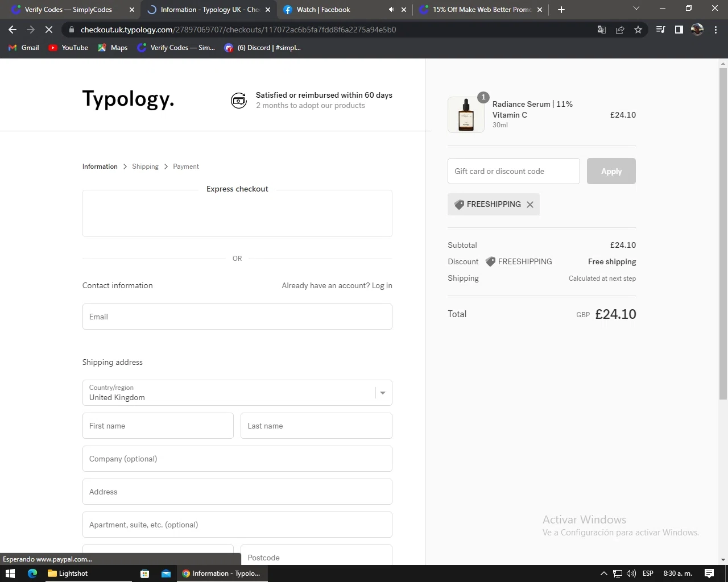Open the Discord #simpl... bookmark
Image resolution: width=728 pixels, height=582 pixels.
262,48
